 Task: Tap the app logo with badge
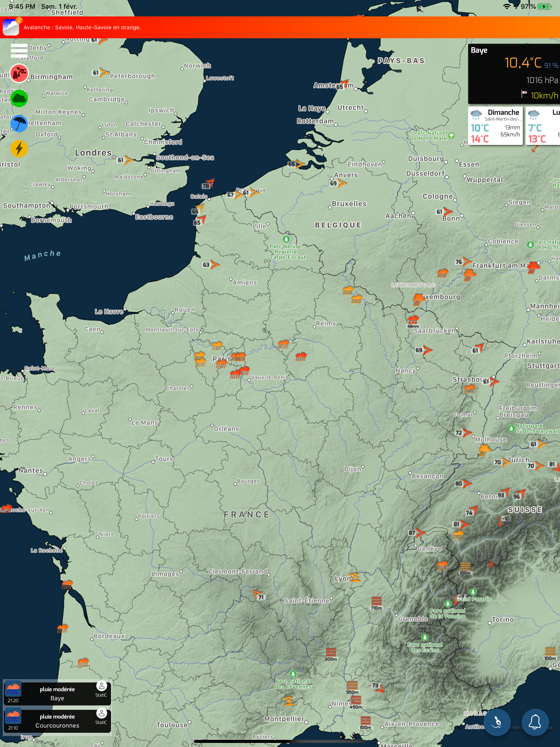(11, 27)
